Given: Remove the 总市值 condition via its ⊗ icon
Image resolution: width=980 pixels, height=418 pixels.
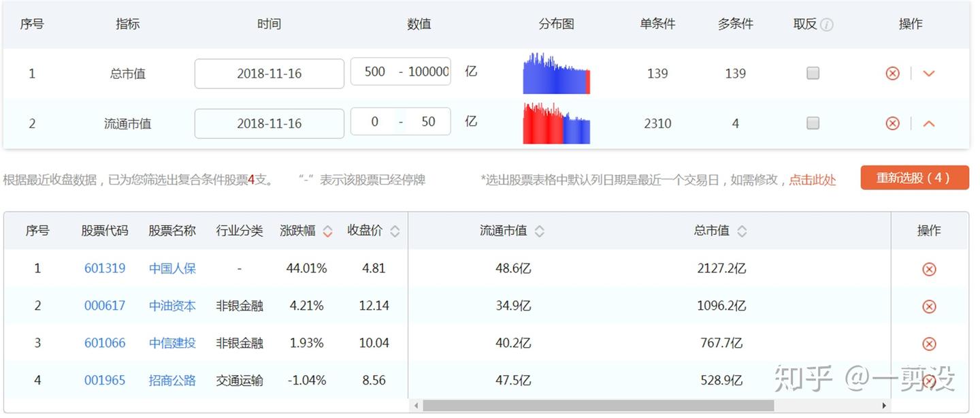Looking at the screenshot, I should click(x=892, y=73).
